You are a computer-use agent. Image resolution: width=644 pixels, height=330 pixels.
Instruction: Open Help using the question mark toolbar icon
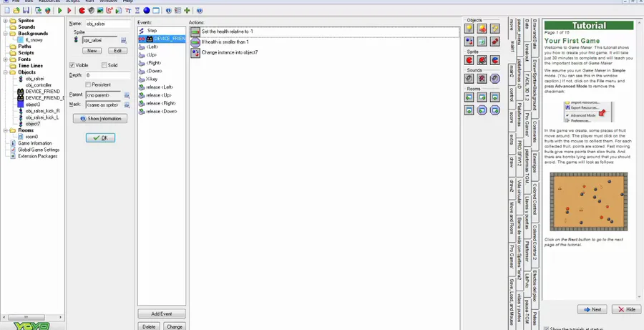pyautogui.click(x=199, y=10)
